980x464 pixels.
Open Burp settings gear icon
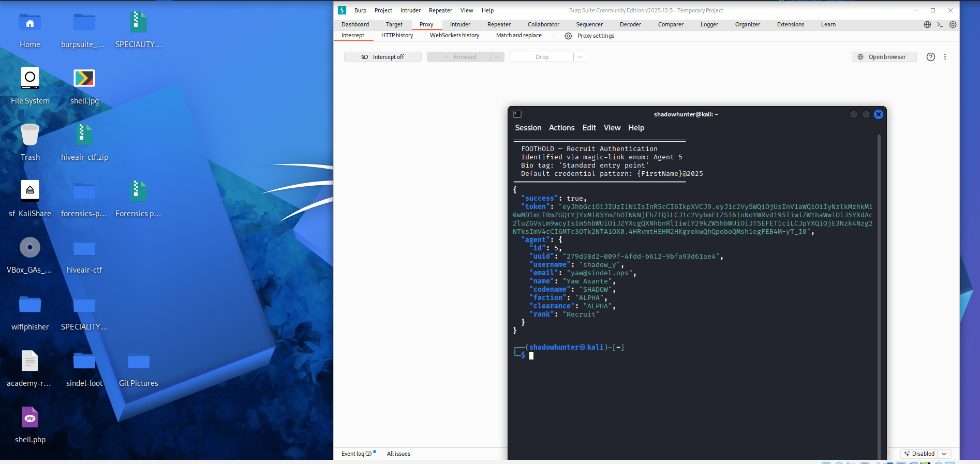coord(953,24)
